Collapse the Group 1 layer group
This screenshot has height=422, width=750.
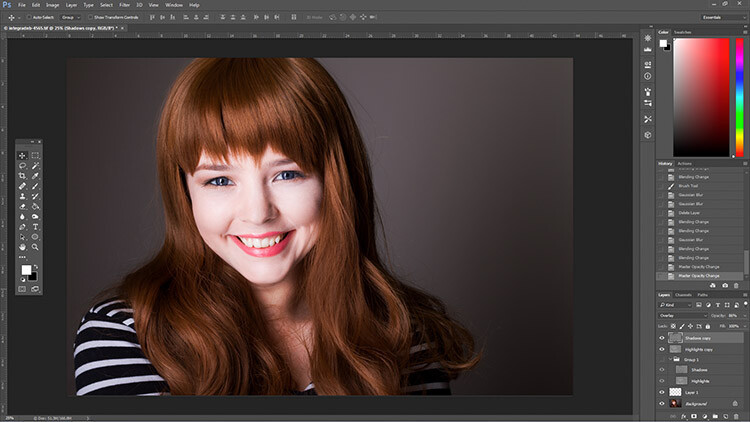pyautogui.click(x=671, y=359)
